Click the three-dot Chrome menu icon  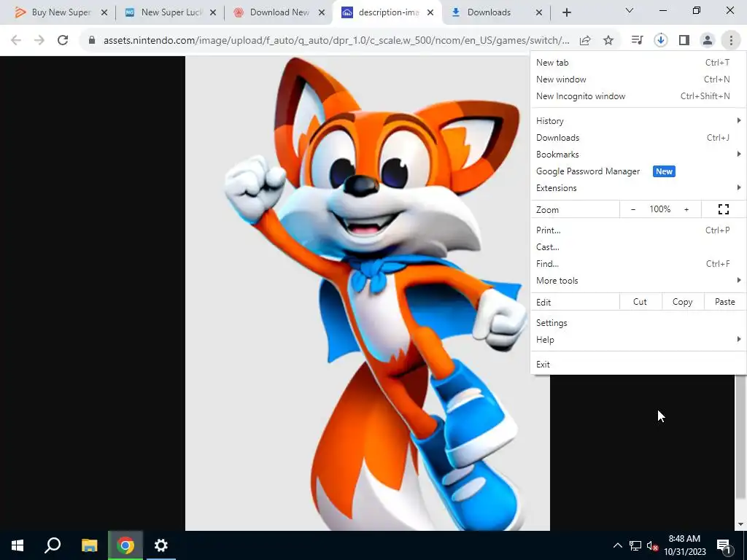(731, 41)
